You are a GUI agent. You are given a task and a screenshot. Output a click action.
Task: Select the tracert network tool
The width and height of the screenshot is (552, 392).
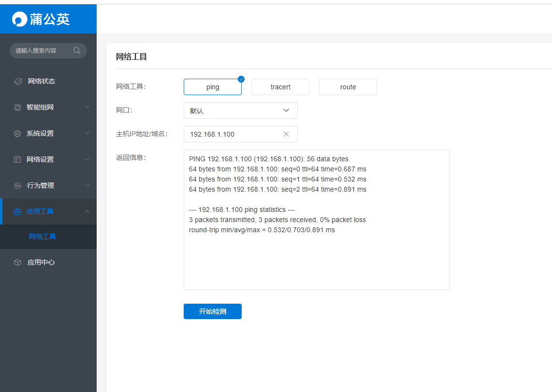click(280, 87)
